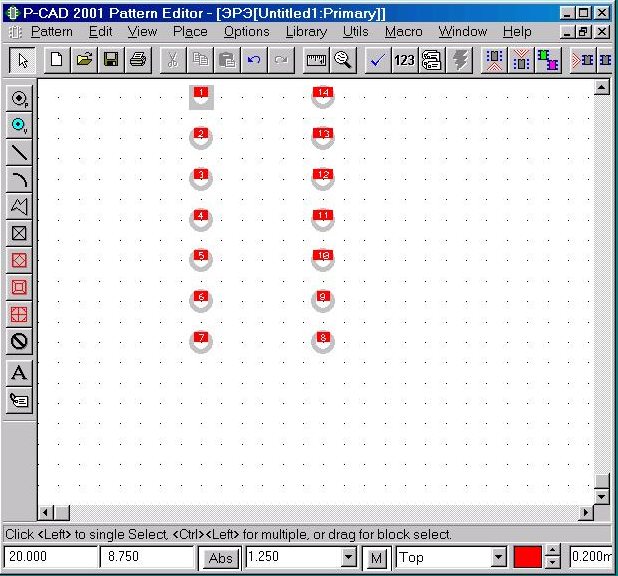Select pad number 14
618x576 pixels.
pos(323,97)
